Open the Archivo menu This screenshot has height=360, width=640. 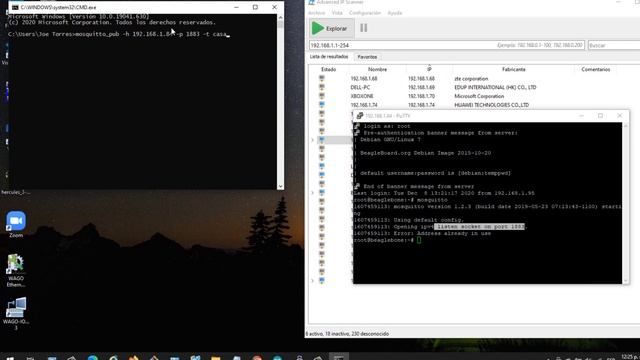(x=316, y=13)
